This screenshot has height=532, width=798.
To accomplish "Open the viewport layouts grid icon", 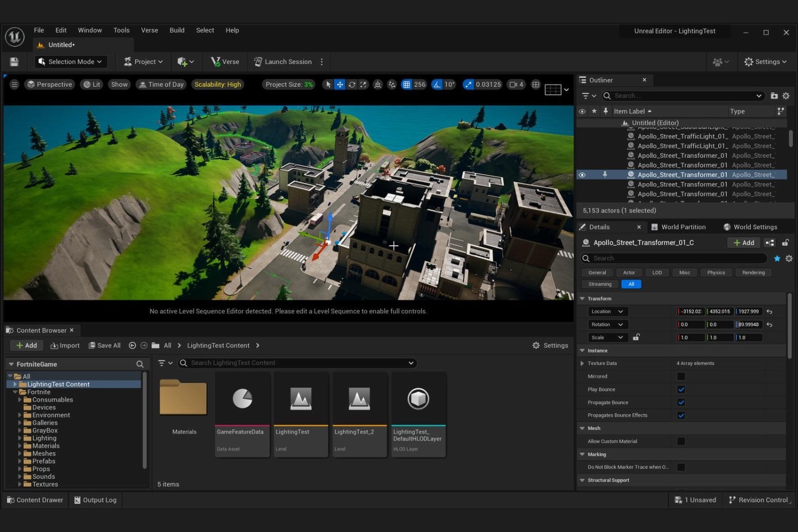I will coord(556,89).
